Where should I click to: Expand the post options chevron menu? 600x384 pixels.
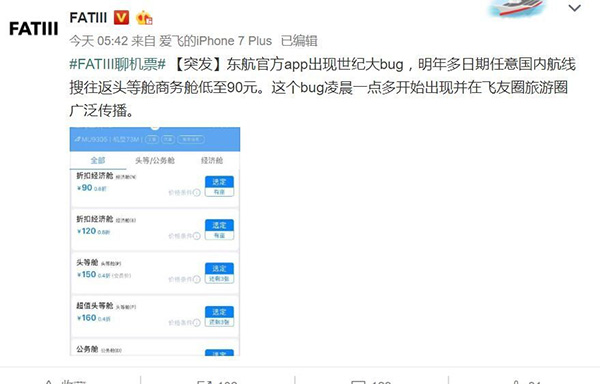(x=574, y=8)
